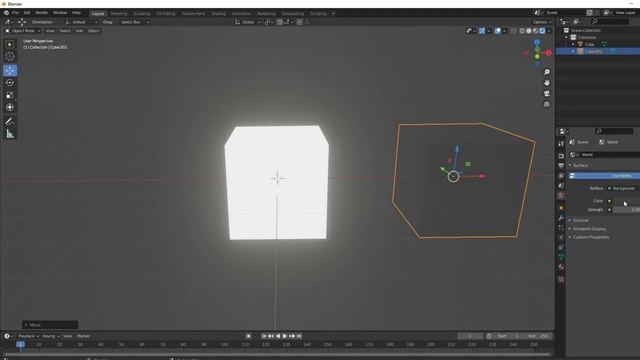
Task: Open the Playback dropdown in timeline
Action: point(28,336)
